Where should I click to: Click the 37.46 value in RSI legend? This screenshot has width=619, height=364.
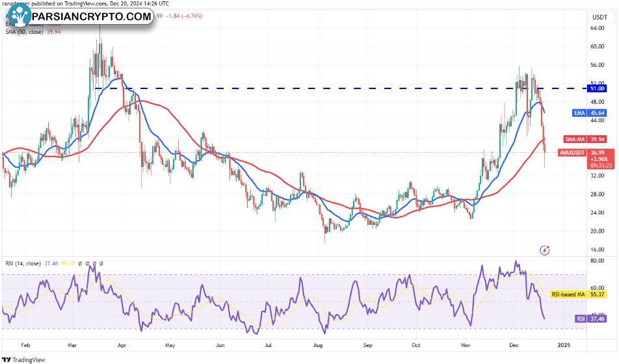pyautogui.click(x=51, y=263)
